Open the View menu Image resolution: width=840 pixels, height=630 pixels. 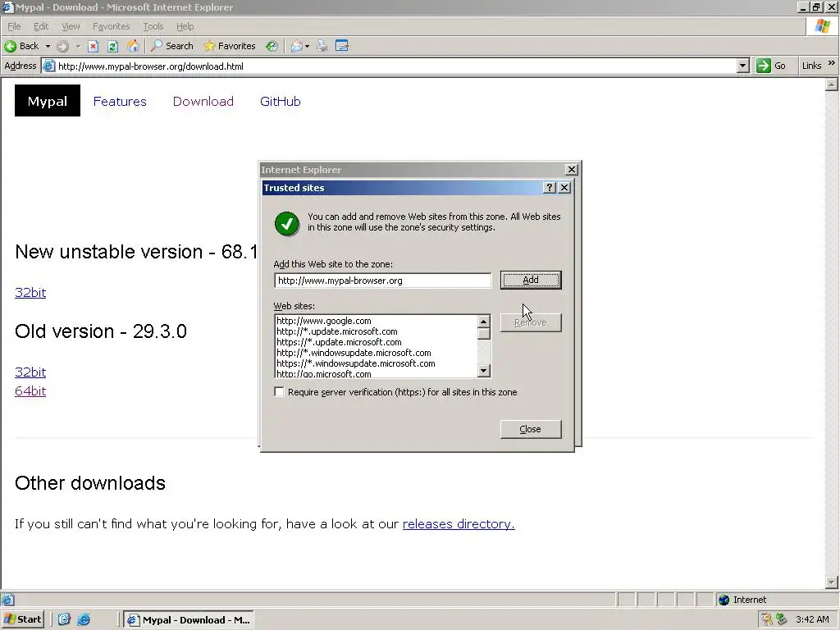71,26
